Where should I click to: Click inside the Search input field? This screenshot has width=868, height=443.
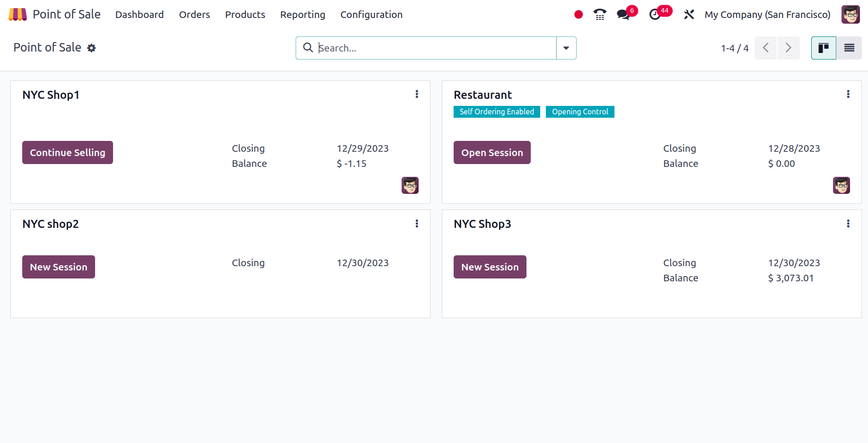coord(426,48)
